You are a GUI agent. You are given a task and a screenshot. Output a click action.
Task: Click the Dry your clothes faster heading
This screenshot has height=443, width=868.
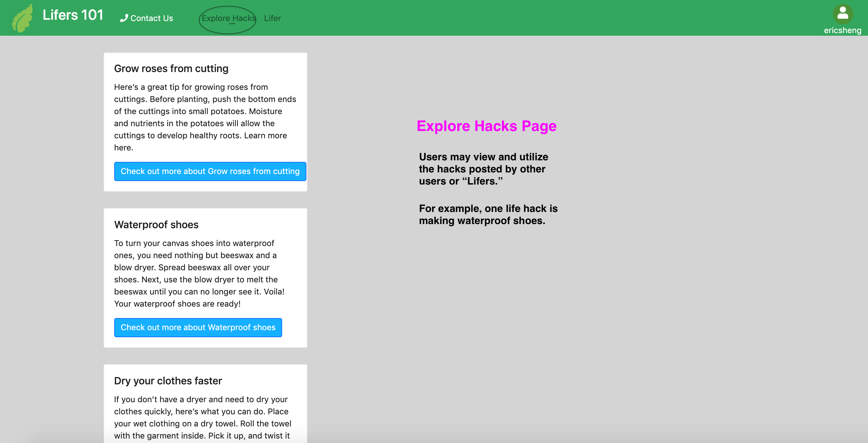coord(168,381)
